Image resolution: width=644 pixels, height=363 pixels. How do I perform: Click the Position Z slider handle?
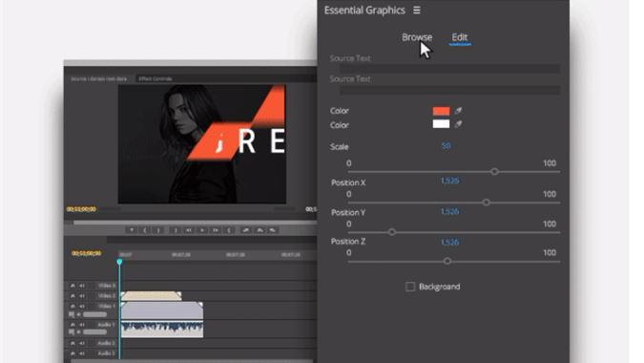tap(447, 261)
